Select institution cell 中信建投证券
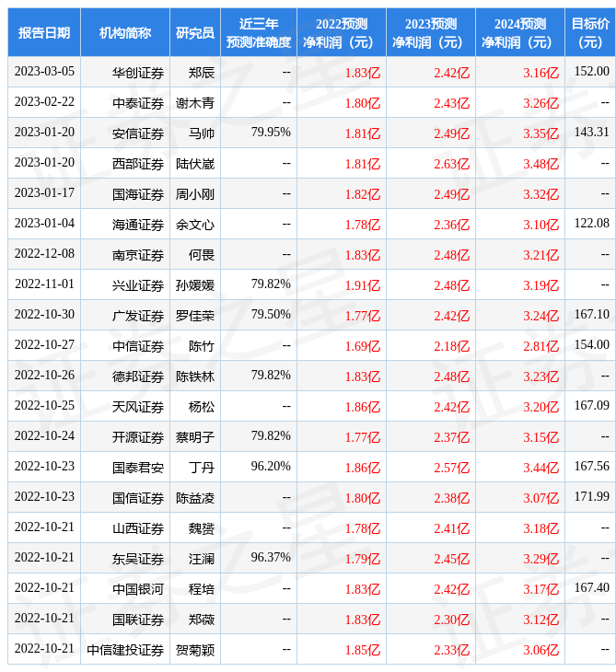Viewport: 616px width, 672px height. coord(125,651)
